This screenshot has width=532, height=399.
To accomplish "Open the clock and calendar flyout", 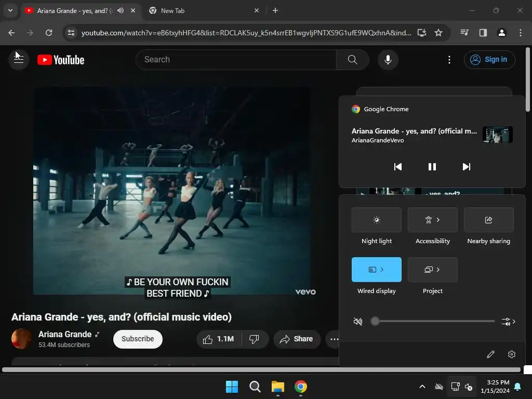I will pos(495,387).
